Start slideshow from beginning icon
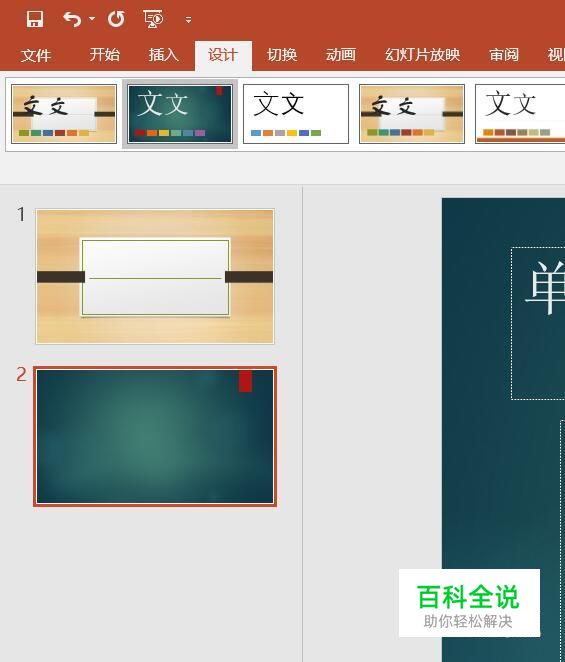This screenshot has height=662, width=565. coord(153,19)
